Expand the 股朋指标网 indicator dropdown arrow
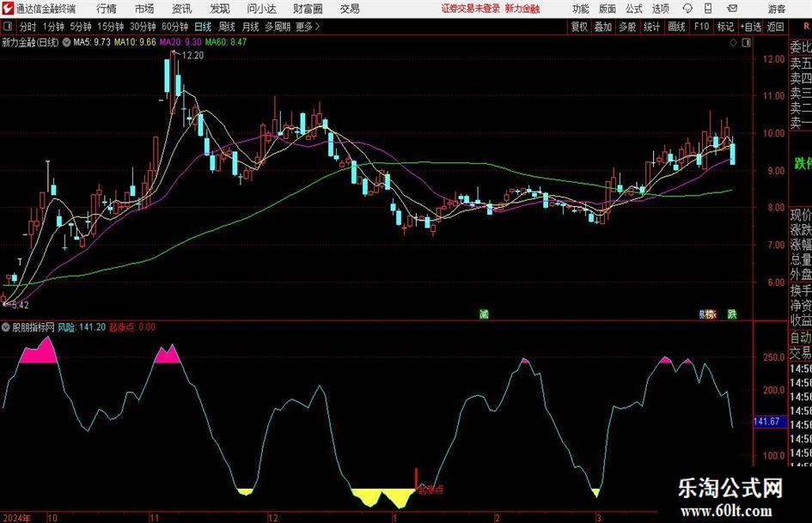Screen dimensions: 812x523 tap(6, 327)
